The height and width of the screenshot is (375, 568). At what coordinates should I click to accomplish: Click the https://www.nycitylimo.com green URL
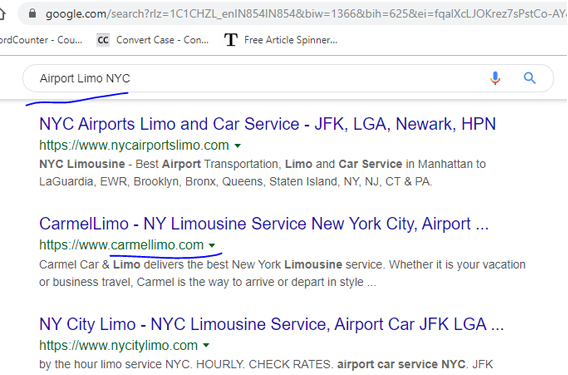tap(118, 345)
